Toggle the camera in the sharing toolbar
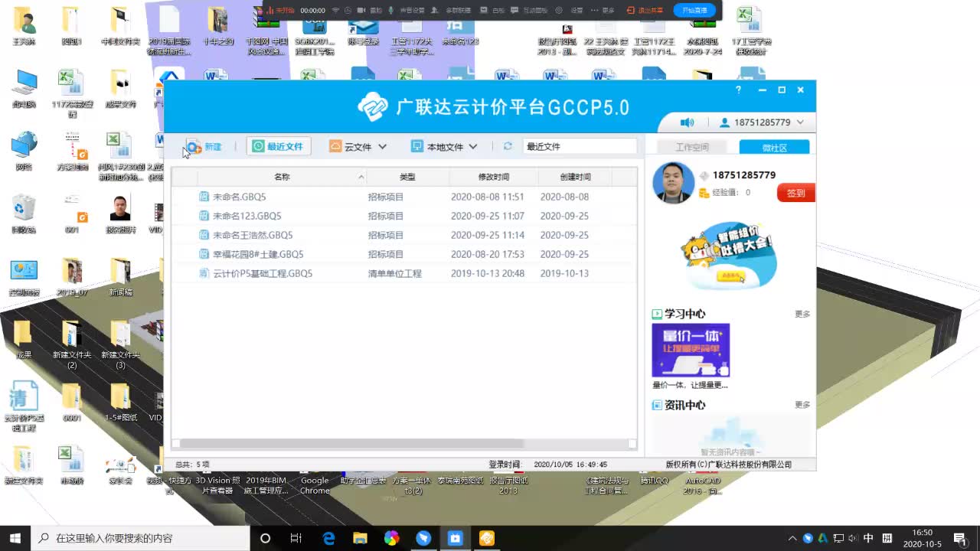The height and width of the screenshot is (551, 980). 361,10
